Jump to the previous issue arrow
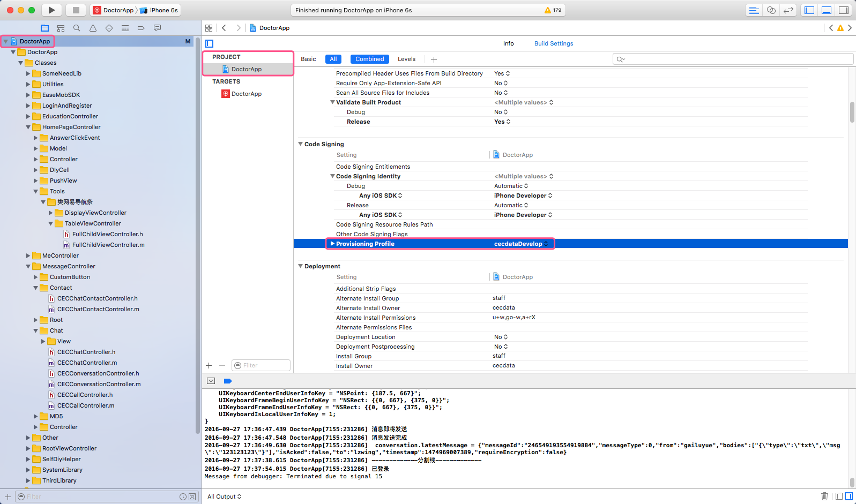 pos(831,28)
